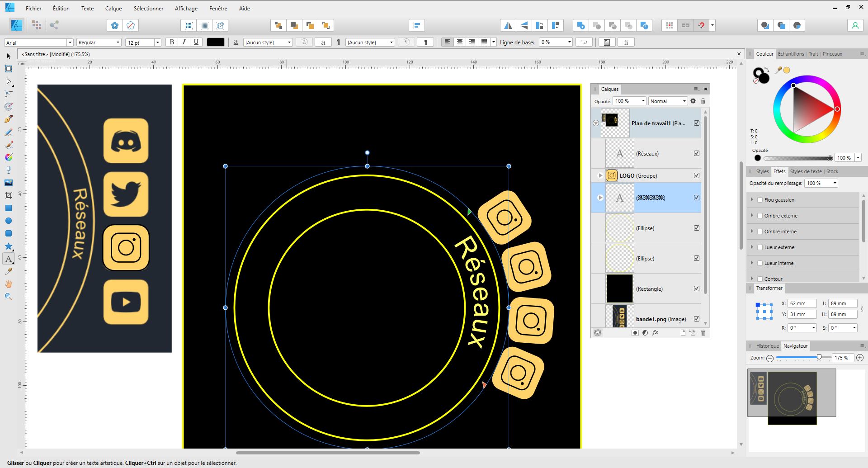Switch to the Échantillons tab
Screen dimensions: 868x468
click(791, 54)
